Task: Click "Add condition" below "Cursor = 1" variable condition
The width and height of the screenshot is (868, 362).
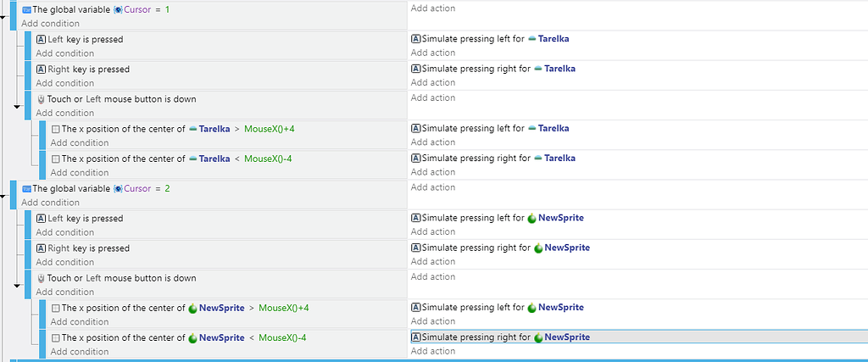Action: (50, 24)
